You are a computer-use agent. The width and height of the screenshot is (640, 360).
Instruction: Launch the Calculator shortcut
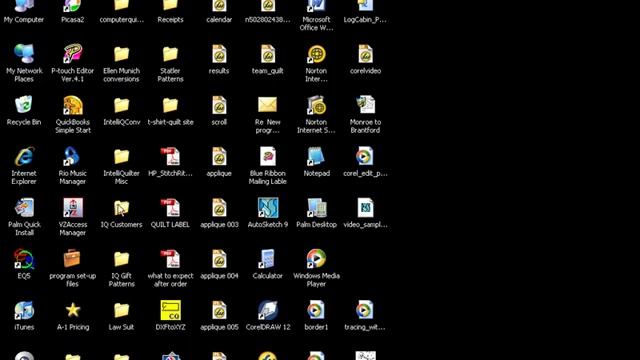pyautogui.click(x=268, y=259)
